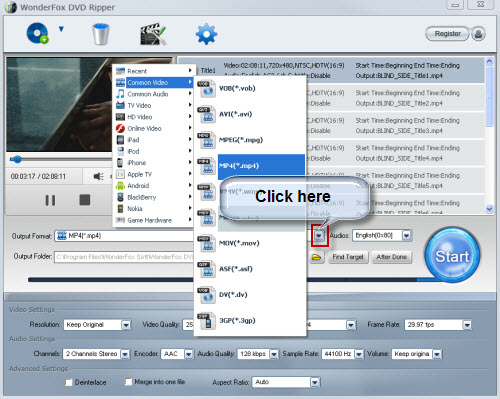Image resolution: width=500 pixels, height=399 pixels.
Task: Open TV Video format category
Action: [153, 105]
